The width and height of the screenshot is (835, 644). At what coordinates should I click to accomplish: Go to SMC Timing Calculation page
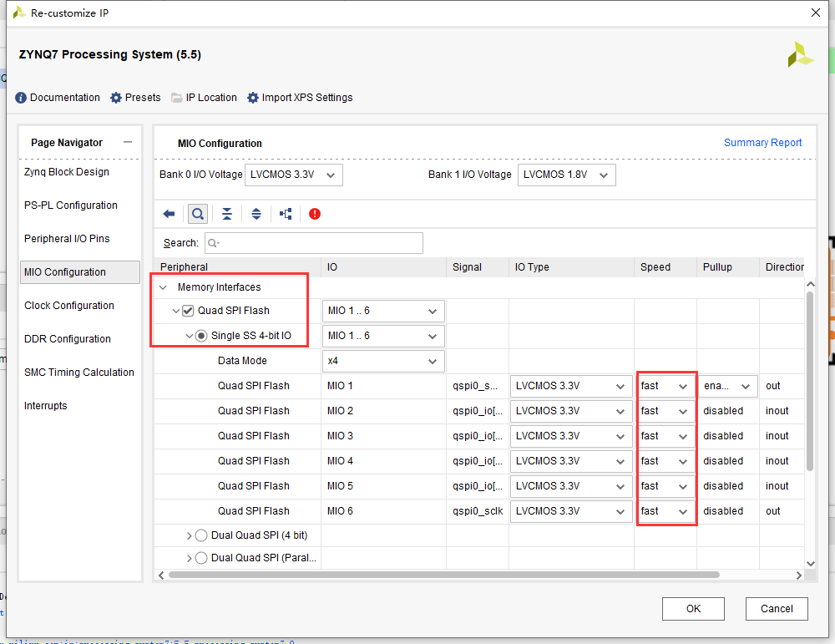click(x=79, y=373)
